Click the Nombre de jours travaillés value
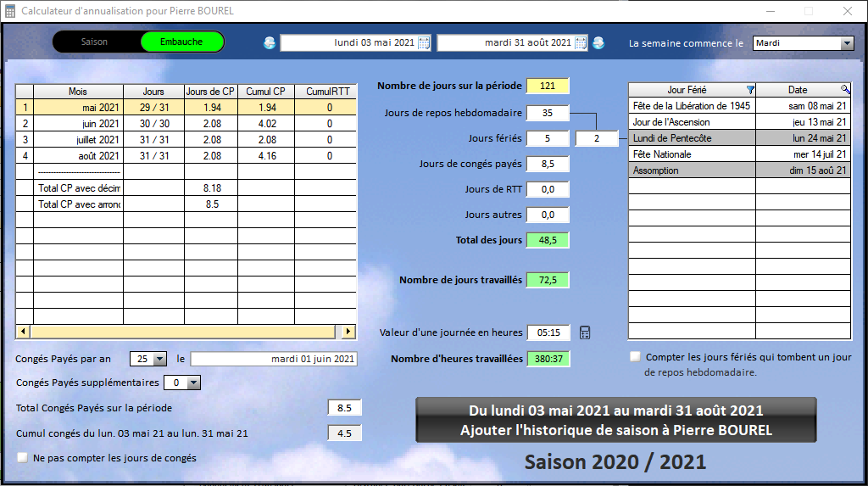The image size is (868, 486). [x=548, y=281]
